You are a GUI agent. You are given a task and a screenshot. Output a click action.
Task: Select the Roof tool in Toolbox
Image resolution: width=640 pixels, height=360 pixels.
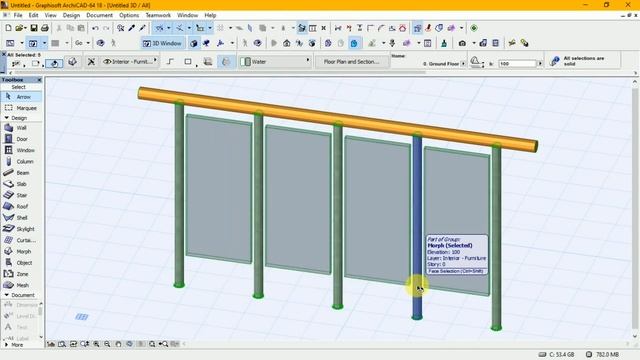(x=21, y=207)
